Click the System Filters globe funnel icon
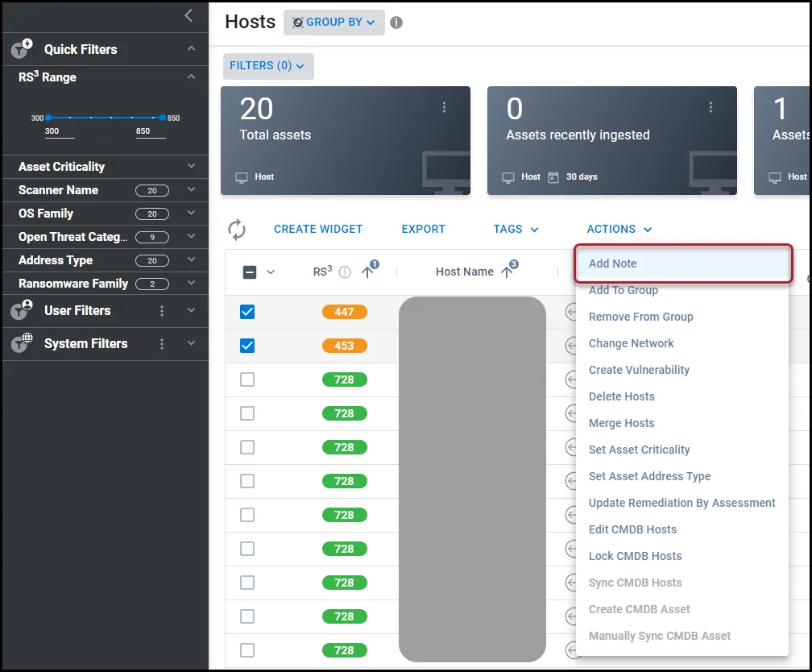Screen dimensions: 812x672 (x=22, y=343)
